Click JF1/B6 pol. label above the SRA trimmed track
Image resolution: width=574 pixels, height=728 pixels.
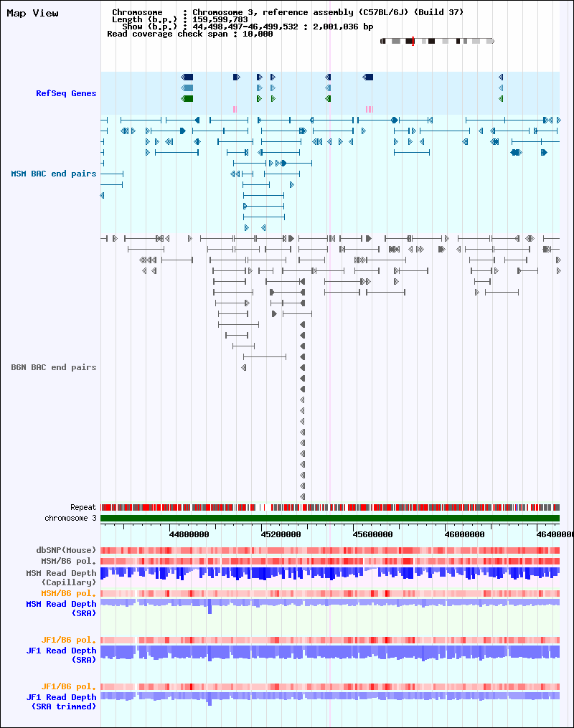[x=69, y=686]
